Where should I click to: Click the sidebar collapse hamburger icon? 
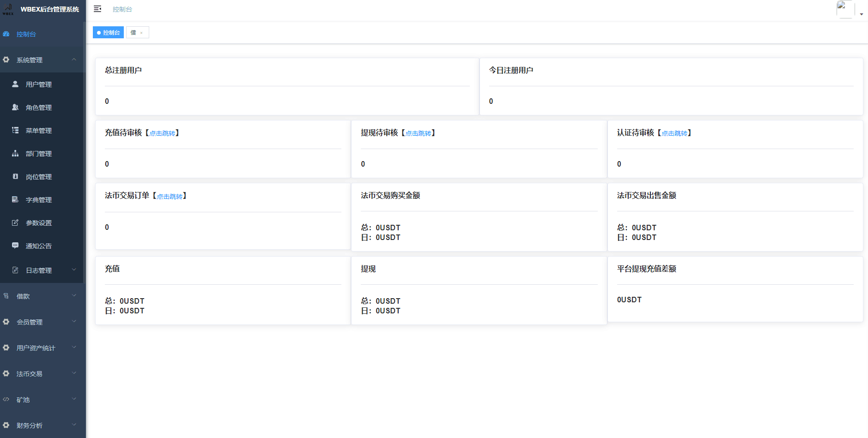[x=97, y=9]
